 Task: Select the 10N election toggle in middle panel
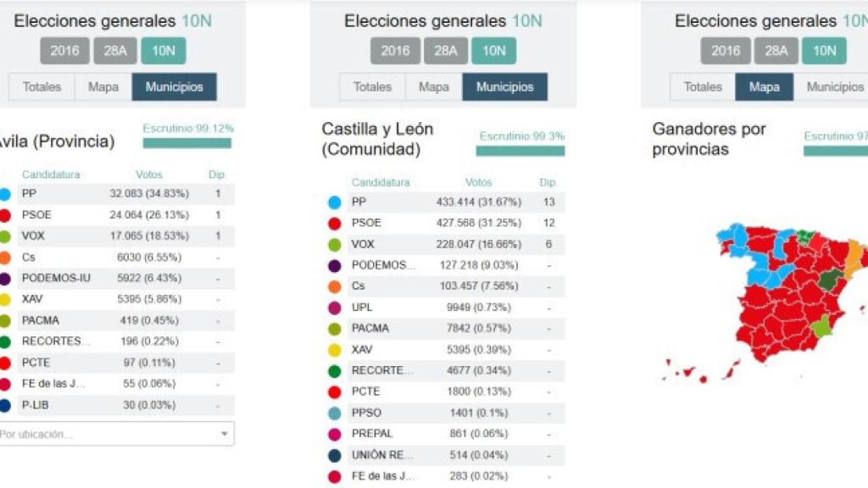[494, 51]
